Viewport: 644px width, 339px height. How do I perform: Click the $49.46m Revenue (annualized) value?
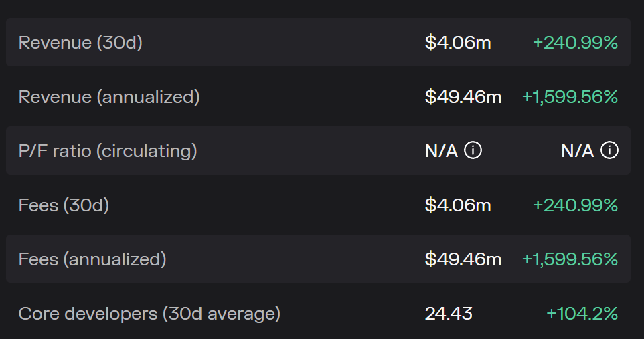pos(463,97)
